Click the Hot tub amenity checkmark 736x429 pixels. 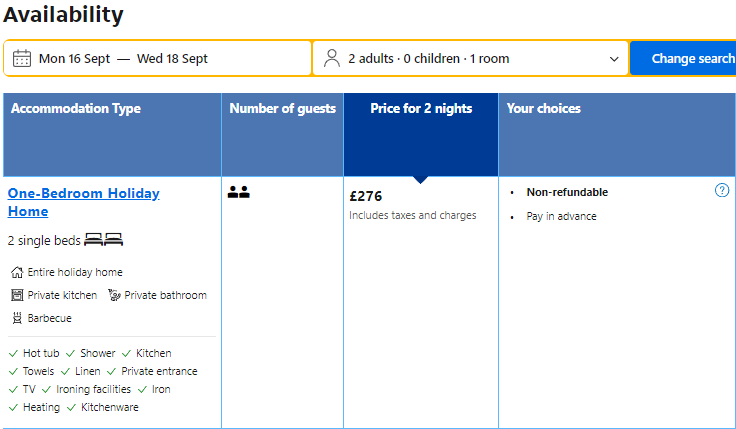pyautogui.click(x=13, y=353)
